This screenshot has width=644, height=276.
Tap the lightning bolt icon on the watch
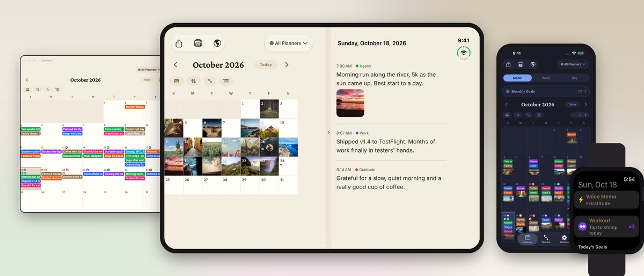tap(581, 200)
